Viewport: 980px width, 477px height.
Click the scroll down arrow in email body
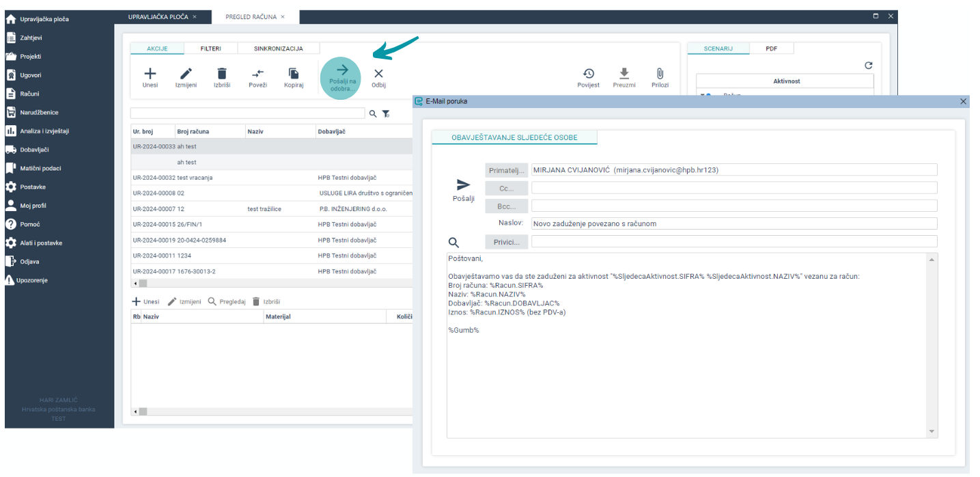[x=932, y=432]
